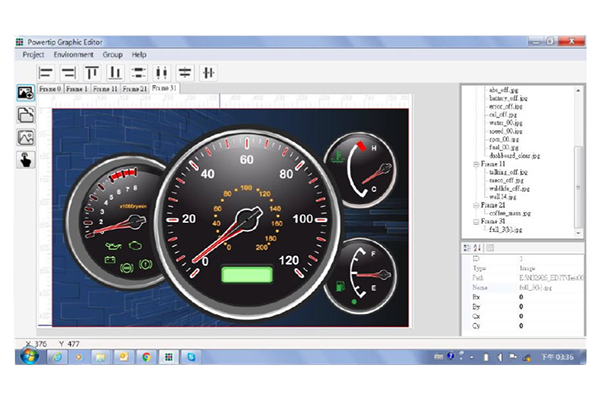600x400 pixels.
Task: Open the Help menu
Action: (x=139, y=54)
